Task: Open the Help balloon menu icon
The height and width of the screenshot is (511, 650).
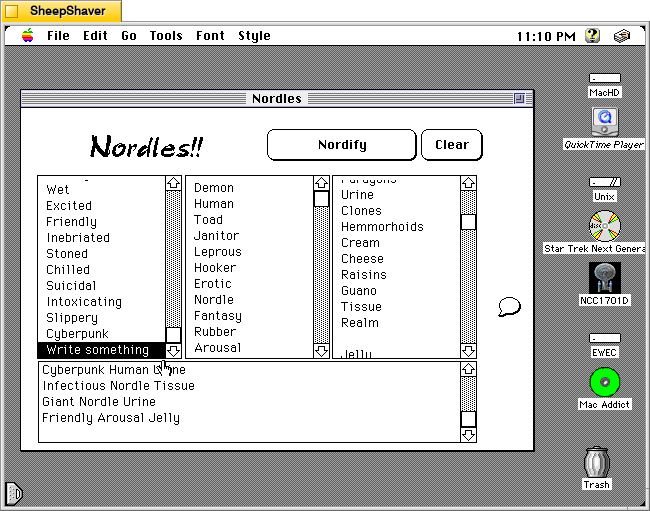Action: coord(592,36)
